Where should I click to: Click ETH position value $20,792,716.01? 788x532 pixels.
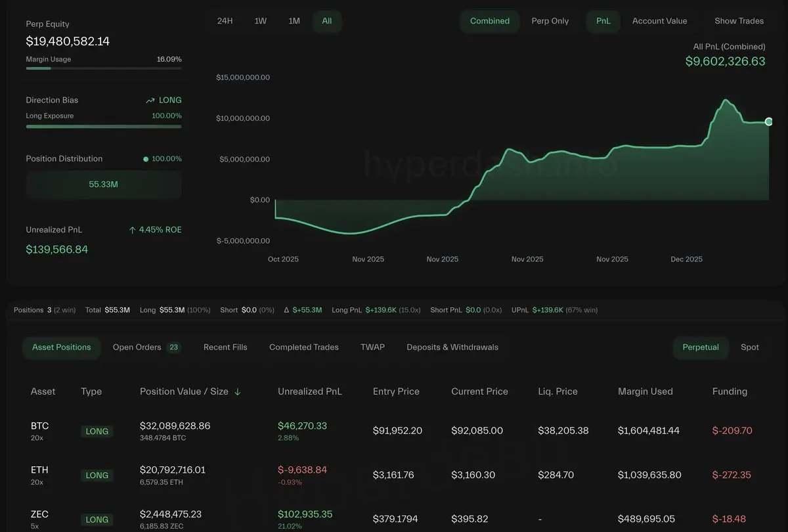point(173,470)
